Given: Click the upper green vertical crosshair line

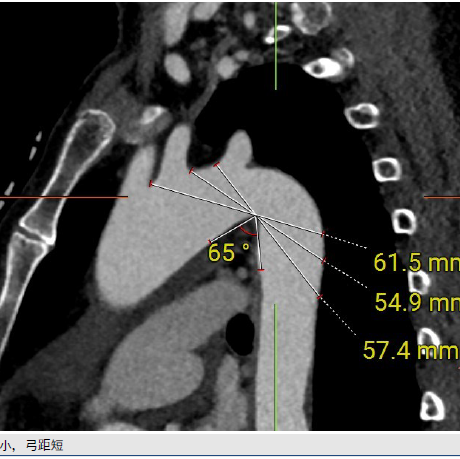Looking at the screenshot, I should pyautogui.click(x=276, y=46).
